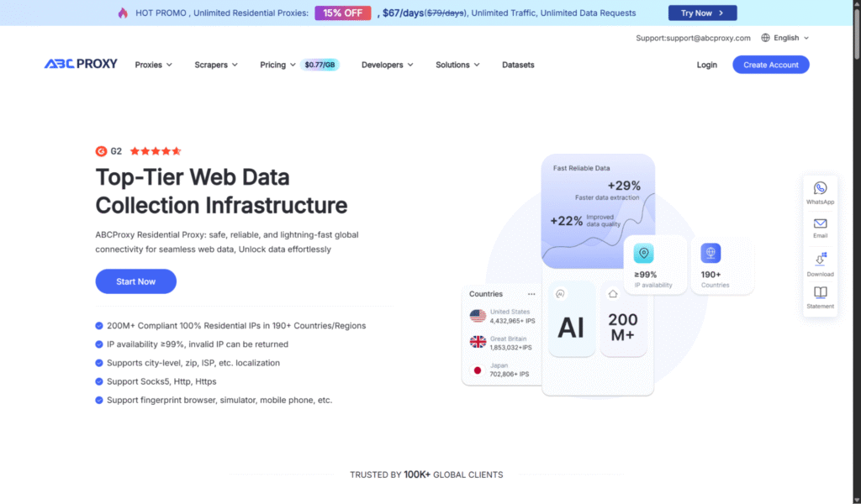Open the Developers menu

387,65
